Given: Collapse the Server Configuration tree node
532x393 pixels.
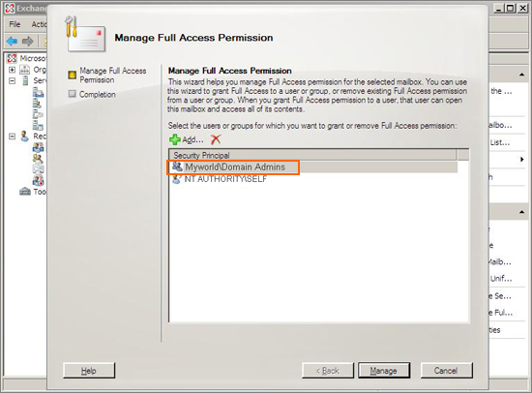Looking at the screenshot, I should [12, 81].
